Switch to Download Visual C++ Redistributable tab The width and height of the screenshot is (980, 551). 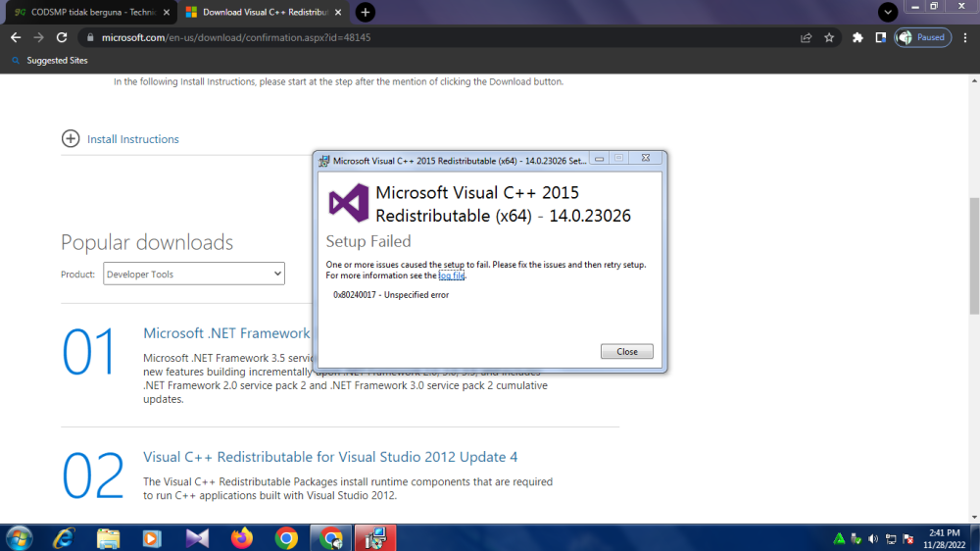coord(263,12)
